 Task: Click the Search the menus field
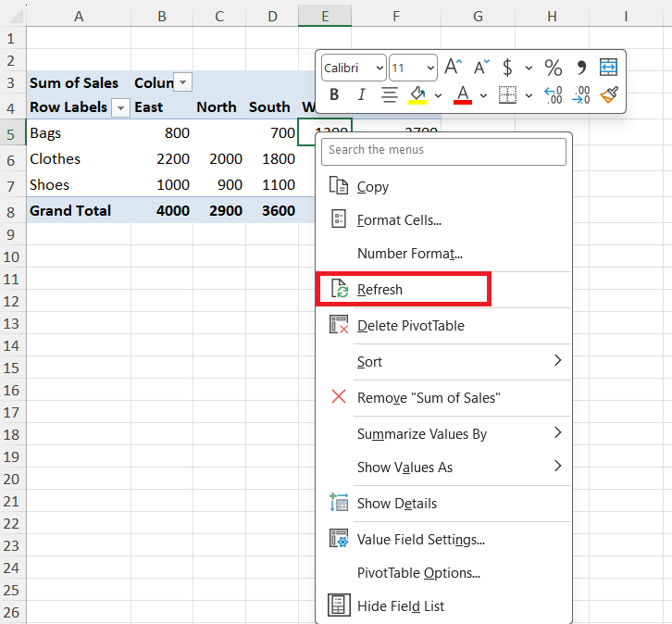[x=443, y=150]
